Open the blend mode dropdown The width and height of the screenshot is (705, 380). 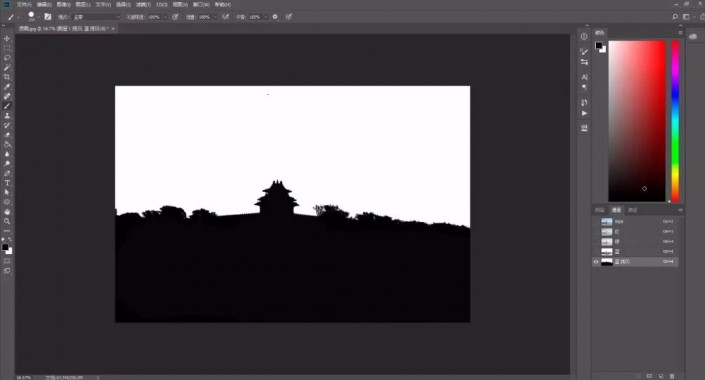pos(96,17)
